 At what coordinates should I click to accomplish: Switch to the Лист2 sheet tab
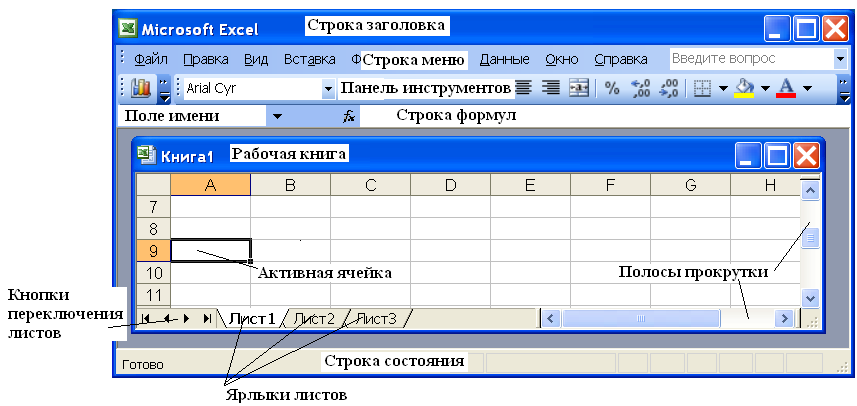tap(315, 319)
